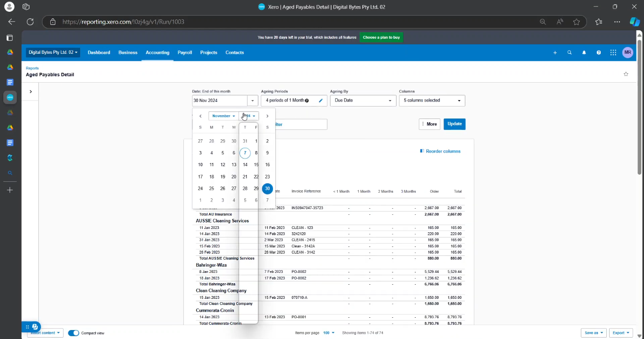Open the Xero apps grid icon
This screenshot has height=339, width=644.
(613, 53)
